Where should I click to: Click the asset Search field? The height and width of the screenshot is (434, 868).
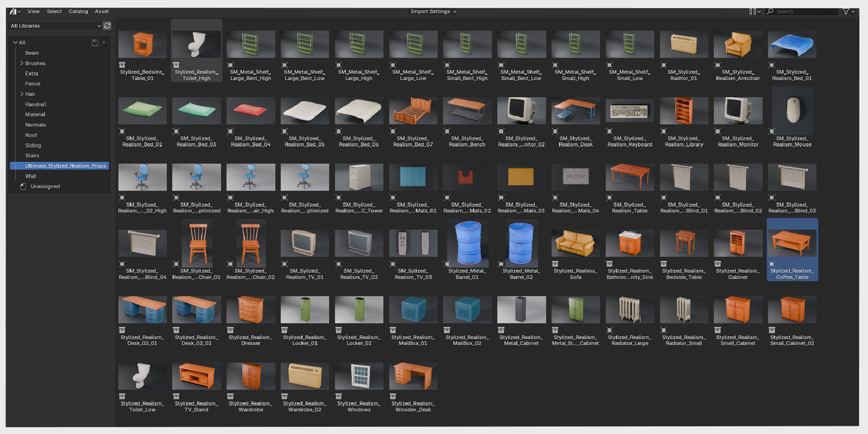coord(802,12)
